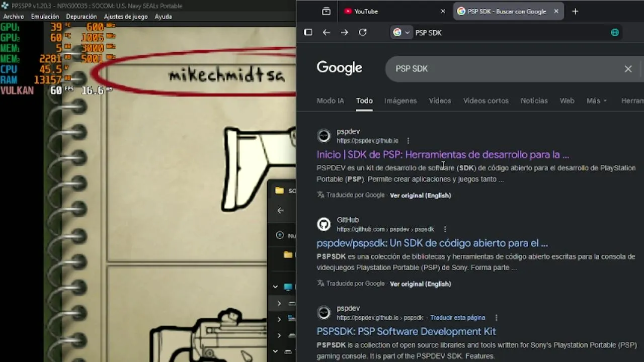Open Emulación menu in PPSSPP
This screenshot has height=362, width=644.
[x=45, y=17]
